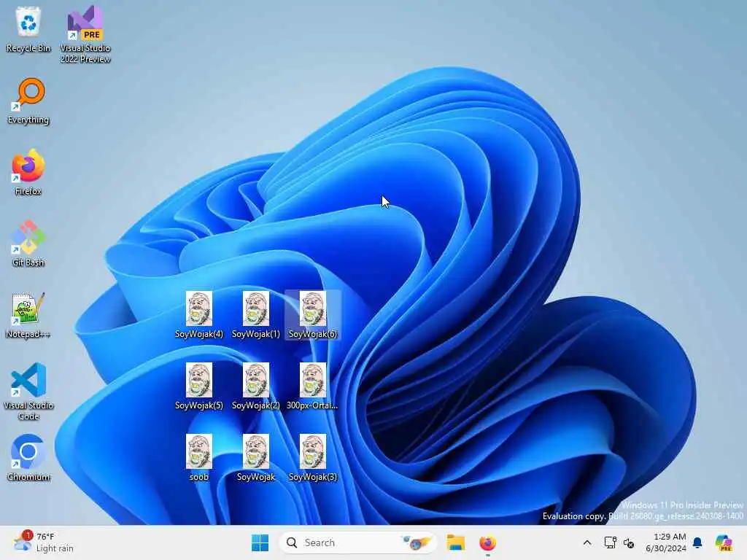This screenshot has width=747, height=560.
Task: Select the SoyWojak(4) image file
Action: coord(198,315)
